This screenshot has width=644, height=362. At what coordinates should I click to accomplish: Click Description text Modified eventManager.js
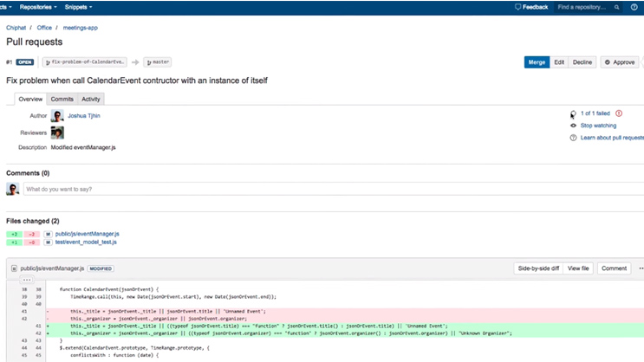pos(83,147)
